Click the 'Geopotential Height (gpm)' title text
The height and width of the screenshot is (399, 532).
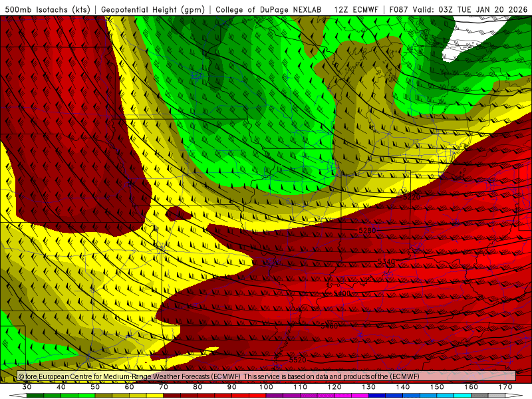tap(153, 9)
